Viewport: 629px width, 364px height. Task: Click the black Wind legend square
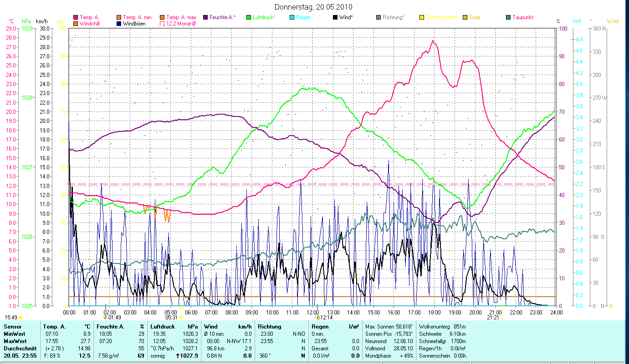[x=335, y=17]
